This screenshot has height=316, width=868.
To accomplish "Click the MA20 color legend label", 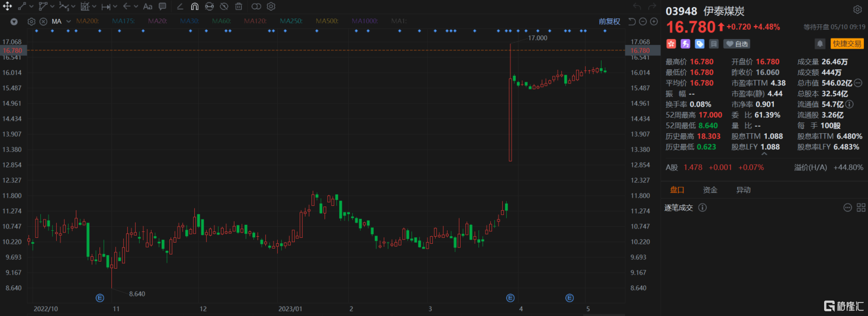I will 158,21.
